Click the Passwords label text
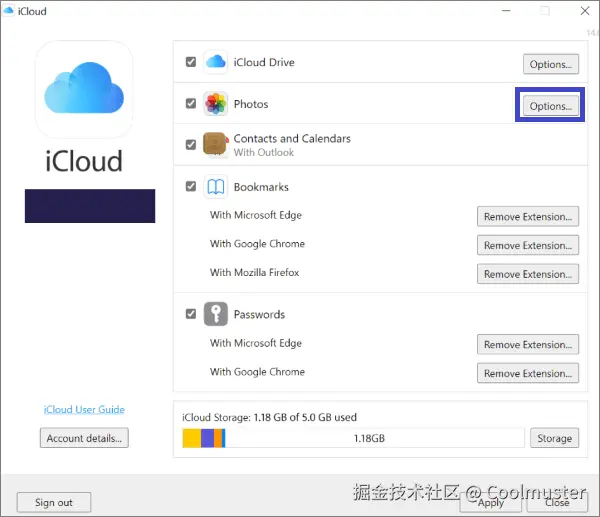The height and width of the screenshot is (517, 600). point(259,315)
